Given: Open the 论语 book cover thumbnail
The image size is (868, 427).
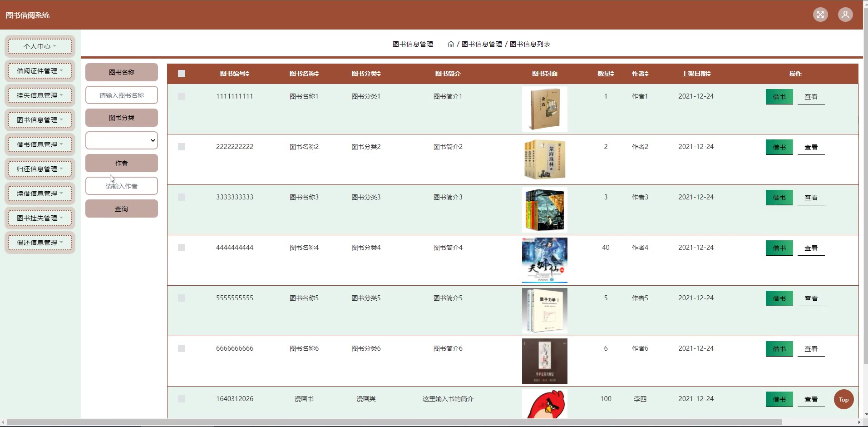Looking at the screenshot, I should tap(545, 109).
